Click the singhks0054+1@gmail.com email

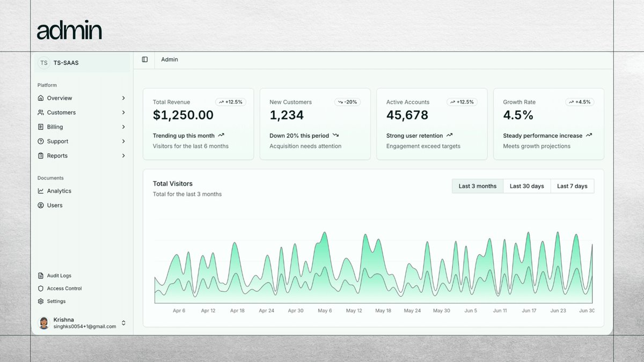tap(85, 327)
